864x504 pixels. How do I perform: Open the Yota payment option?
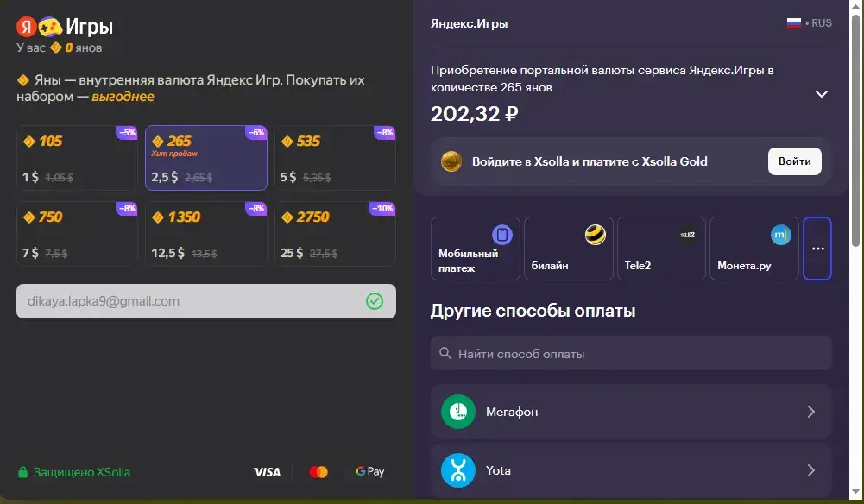coord(631,470)
